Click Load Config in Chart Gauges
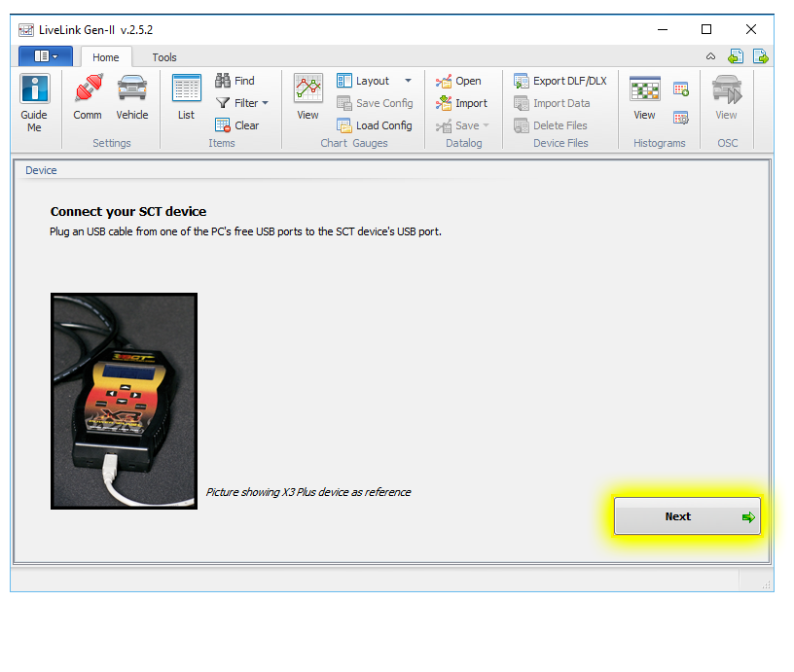This screenshot has height=672, width=794. 375,125
